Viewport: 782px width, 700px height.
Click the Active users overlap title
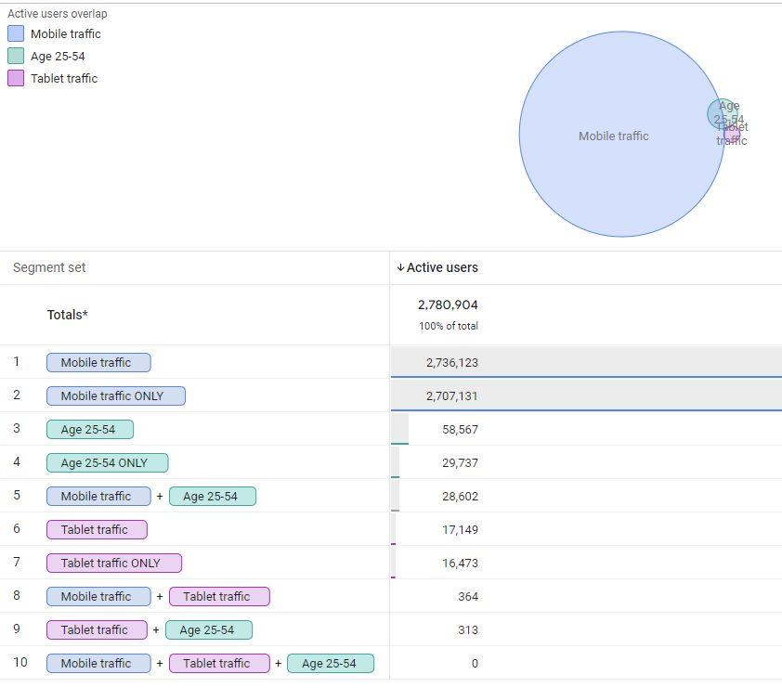pyautogui.click(x=58, y=13)
